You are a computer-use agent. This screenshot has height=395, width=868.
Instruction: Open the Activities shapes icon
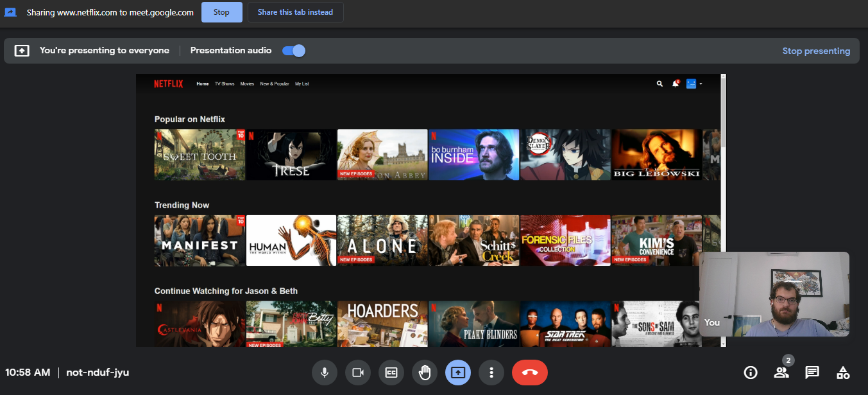click(x=843, y=373)
